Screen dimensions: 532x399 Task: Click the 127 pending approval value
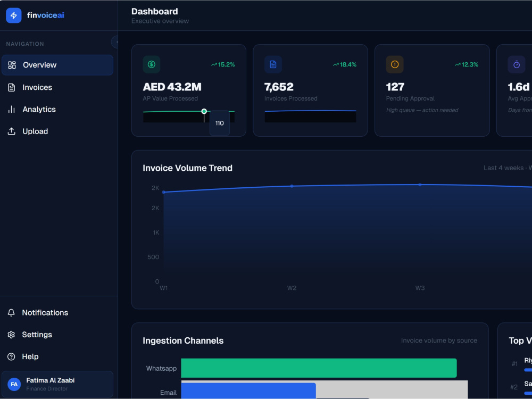click(x=395, y=87)
